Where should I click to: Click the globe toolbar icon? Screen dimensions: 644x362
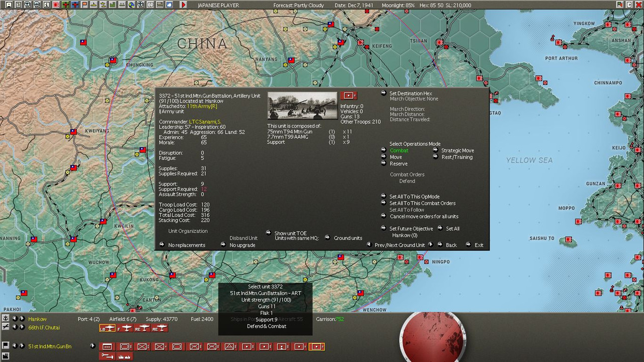(x=130, y=5)
